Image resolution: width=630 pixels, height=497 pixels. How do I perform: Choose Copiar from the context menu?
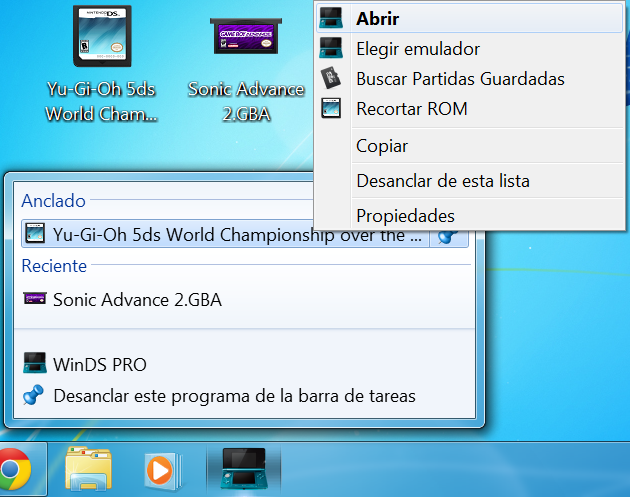click(470, 146)
